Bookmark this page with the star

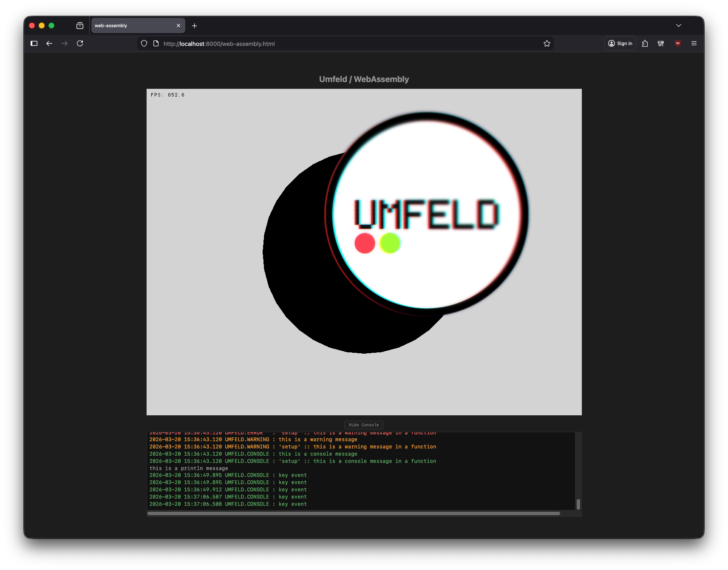[547, 43]
